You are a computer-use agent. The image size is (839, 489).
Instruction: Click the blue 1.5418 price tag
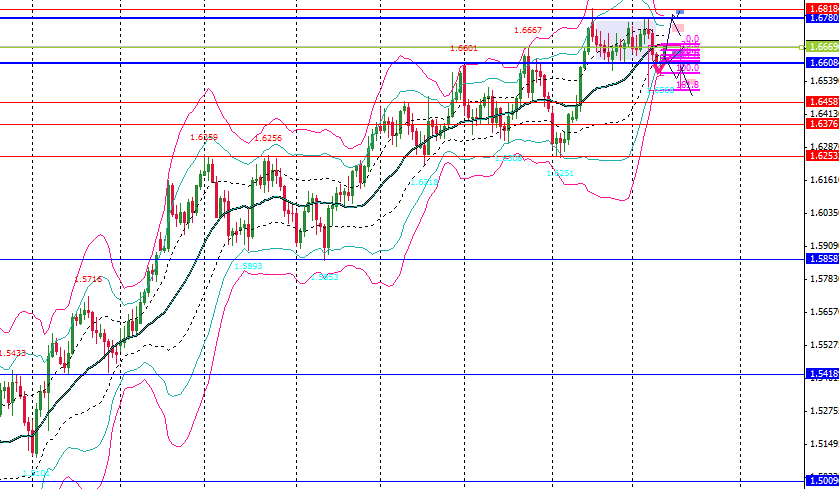click(822, 374)
